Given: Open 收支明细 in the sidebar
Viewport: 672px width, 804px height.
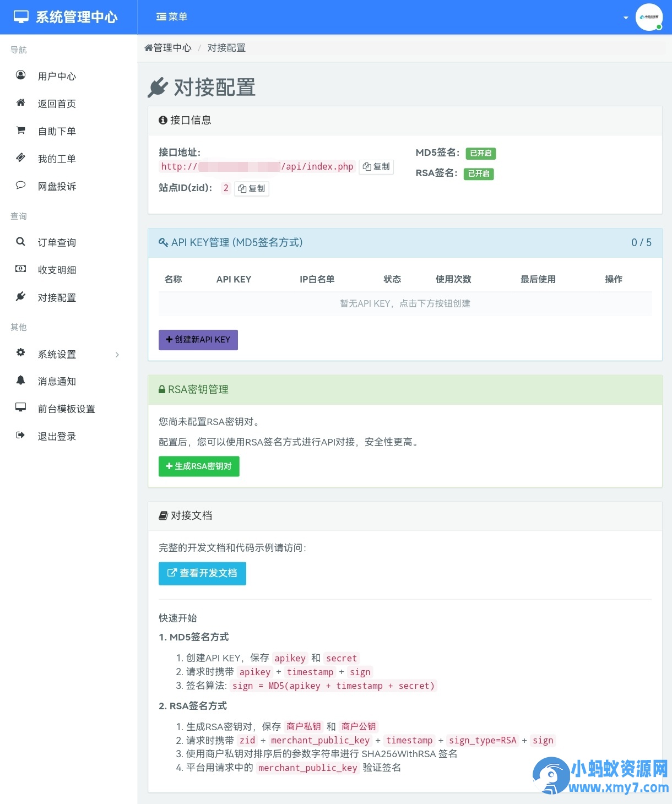Looking at the screenshot, I should tap(57, 270).
